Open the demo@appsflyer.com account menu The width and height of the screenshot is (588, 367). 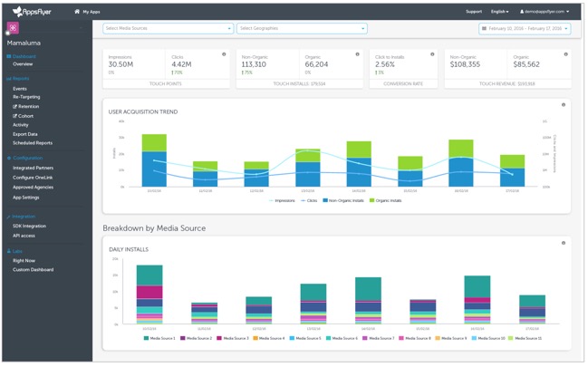545,12
